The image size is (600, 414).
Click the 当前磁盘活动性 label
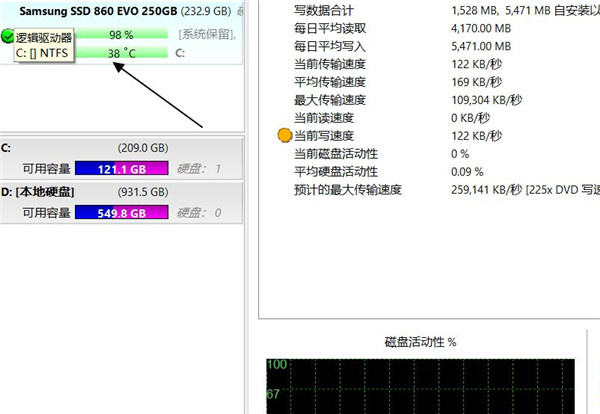(336, 154)
